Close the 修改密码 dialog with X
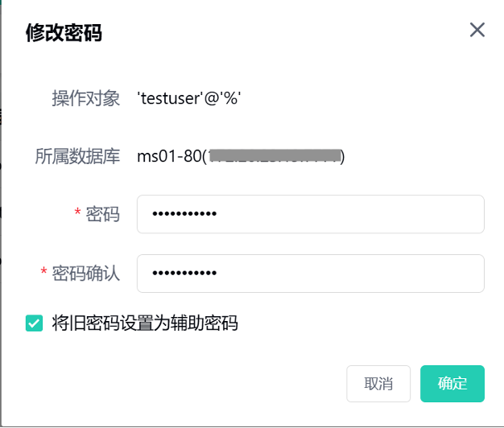The image size is (504, 428). pyautogui.click(x=477, y=30)
